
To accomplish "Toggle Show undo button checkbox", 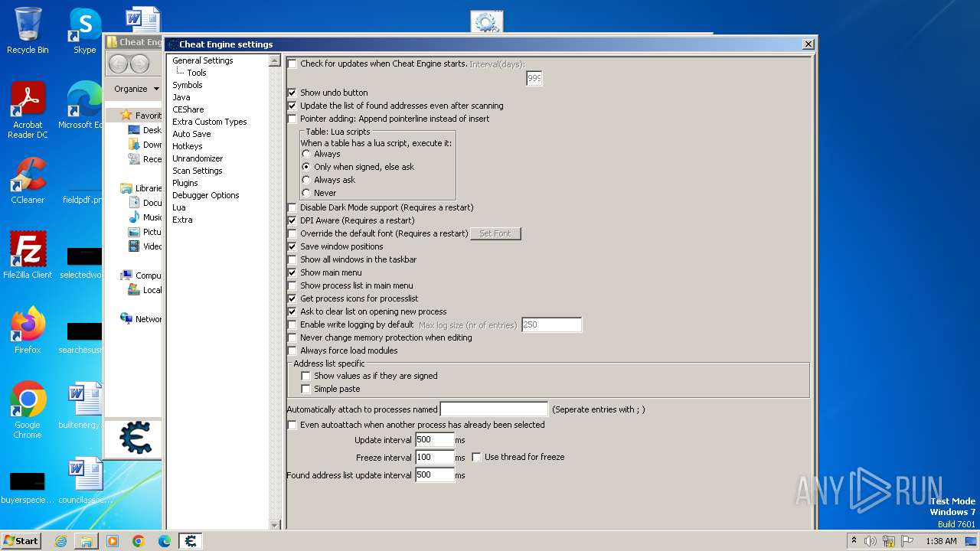I will tap(292, 93).
